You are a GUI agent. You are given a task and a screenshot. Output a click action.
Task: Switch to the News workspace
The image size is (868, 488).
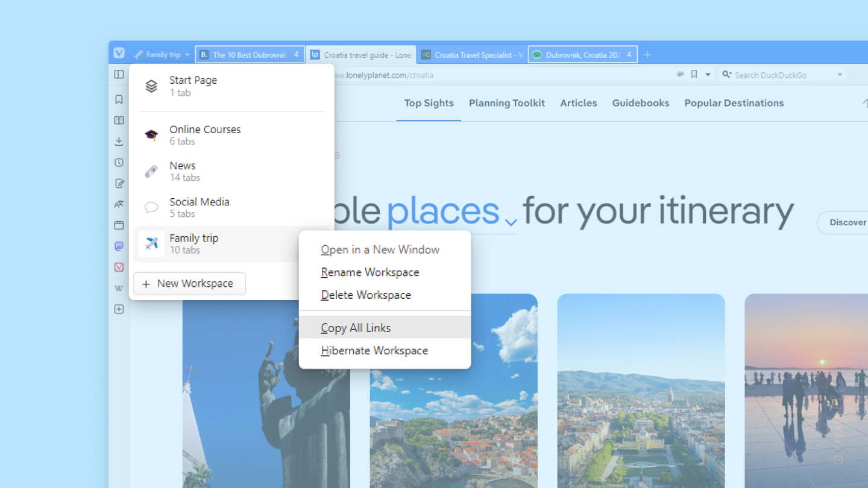[231, 171]
